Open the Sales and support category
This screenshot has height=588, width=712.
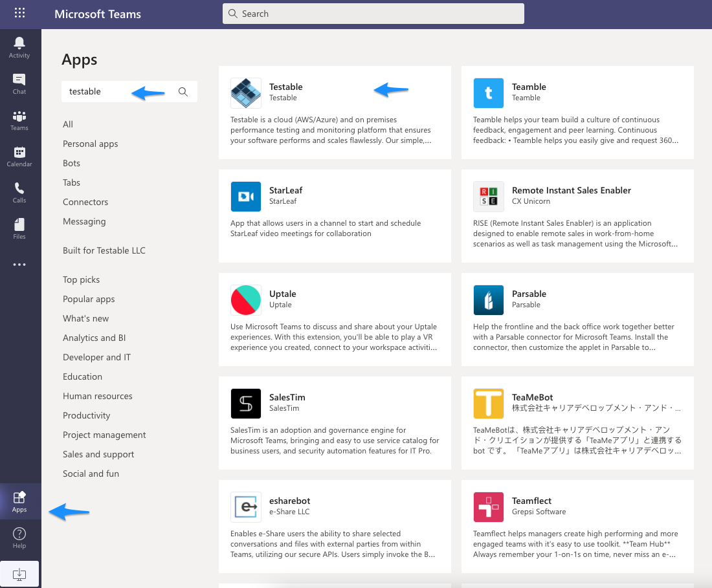(98, 455)
